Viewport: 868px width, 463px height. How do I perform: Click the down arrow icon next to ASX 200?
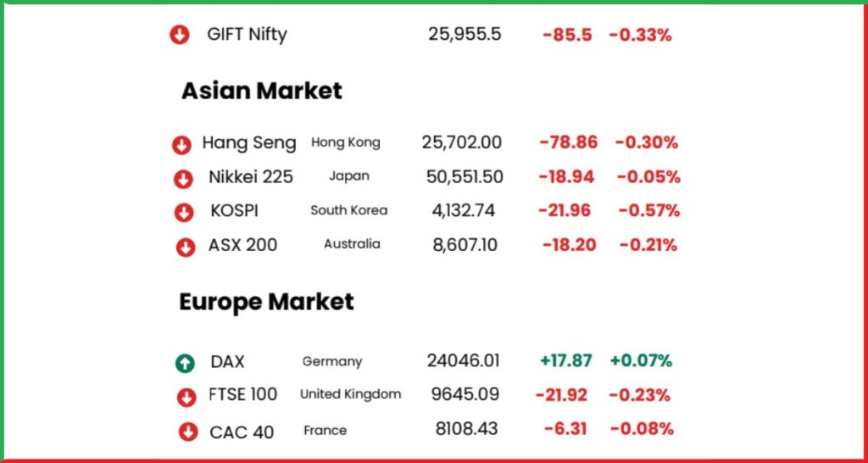coord(186,247)
